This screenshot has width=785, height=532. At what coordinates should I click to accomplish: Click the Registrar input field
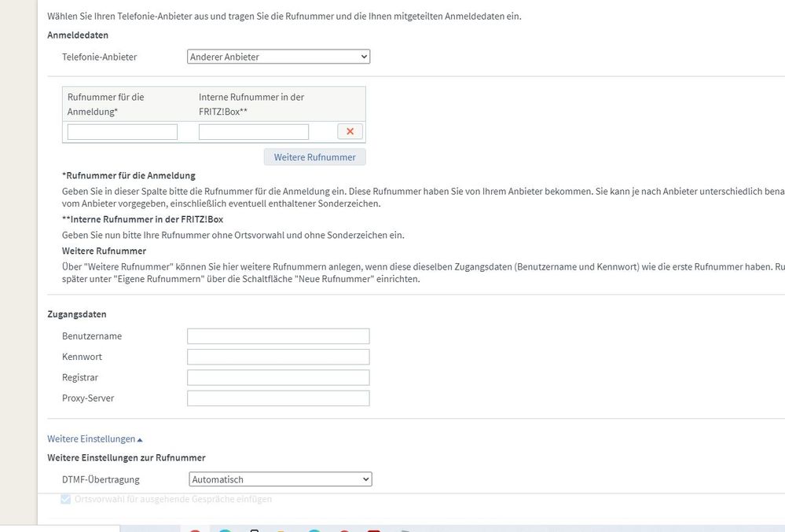[278, 377]
